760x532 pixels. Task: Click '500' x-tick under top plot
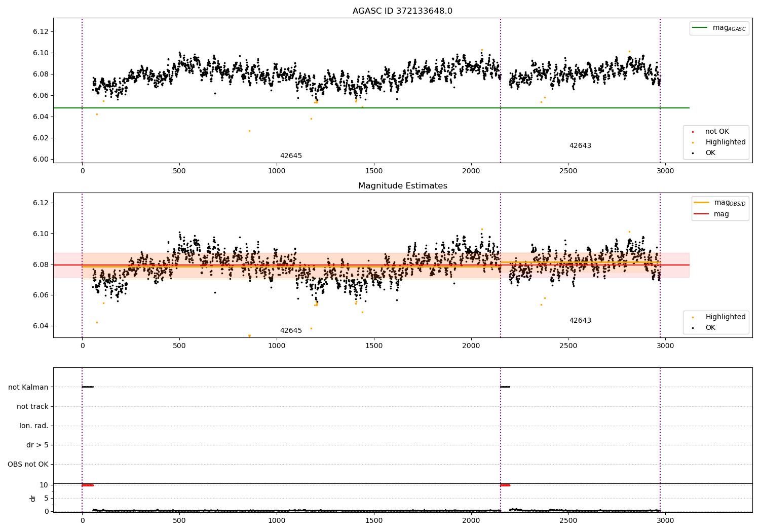click(179, 171)
